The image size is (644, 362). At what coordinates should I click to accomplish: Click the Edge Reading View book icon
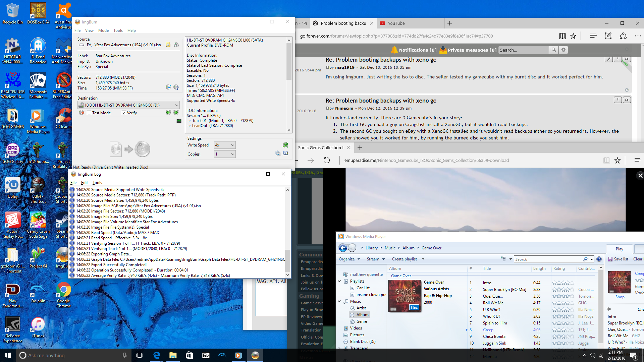point(562,36)
